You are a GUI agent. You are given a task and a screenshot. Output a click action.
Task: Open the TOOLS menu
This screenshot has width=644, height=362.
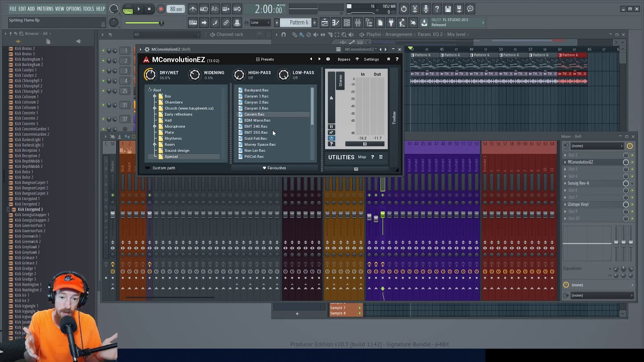click(89, 9)
